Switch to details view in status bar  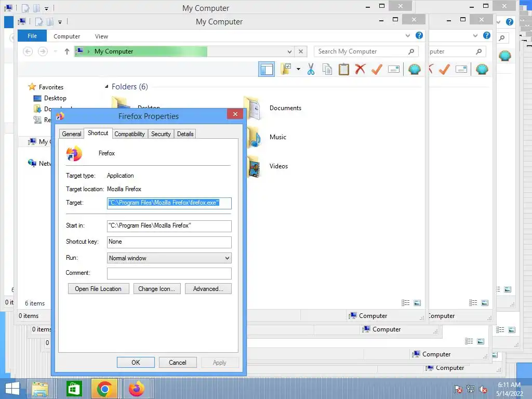[405, 303]
